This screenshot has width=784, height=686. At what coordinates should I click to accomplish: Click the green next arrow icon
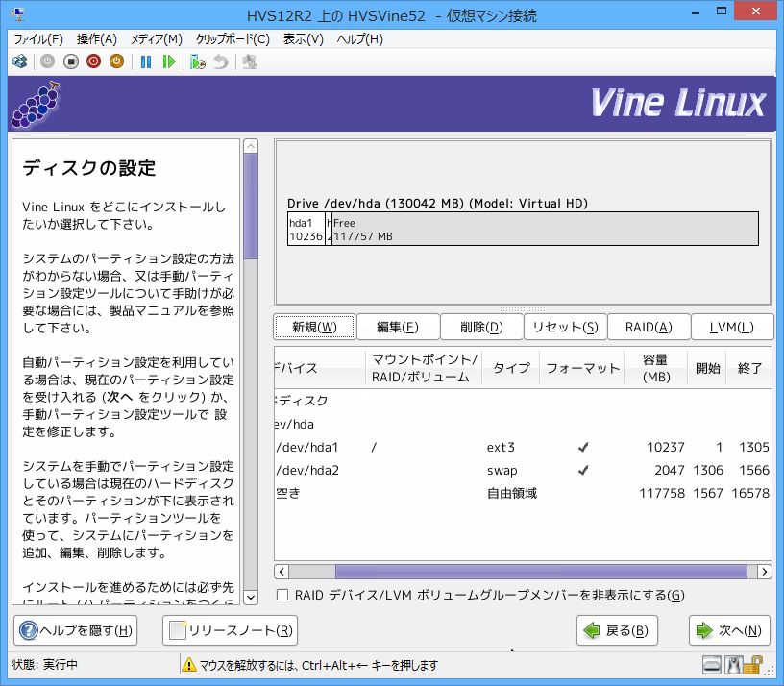coord(704,630)
